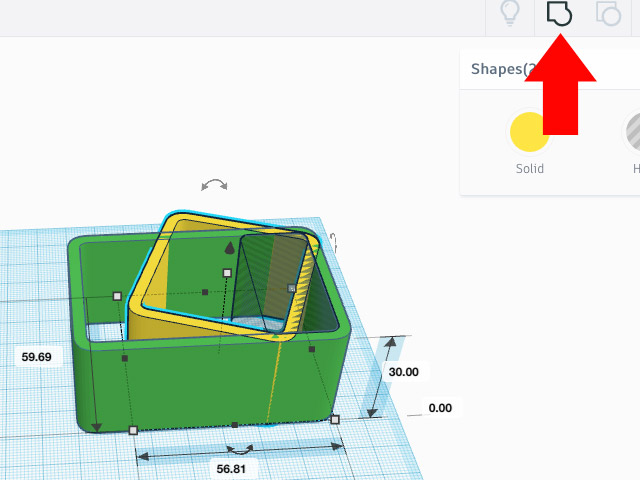Click the Group shapes icon
The image size is (640, 480).
coord(559,13)
